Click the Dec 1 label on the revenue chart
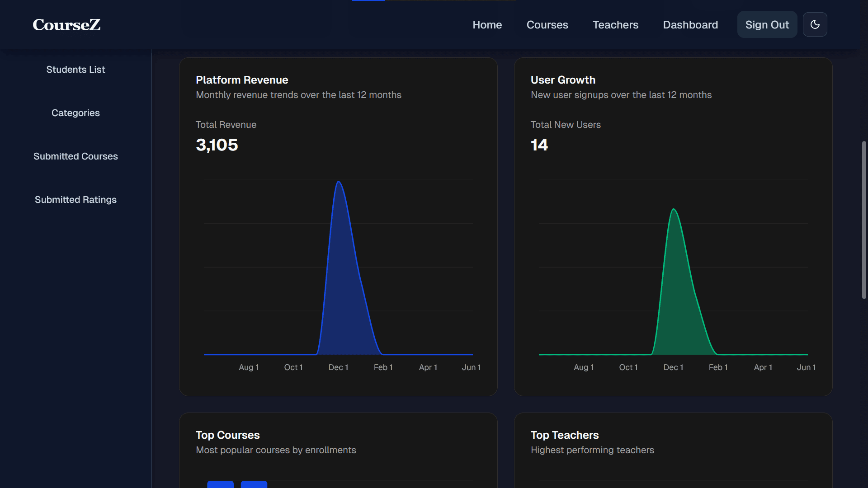868x488 pixels. tap(338, 367)
